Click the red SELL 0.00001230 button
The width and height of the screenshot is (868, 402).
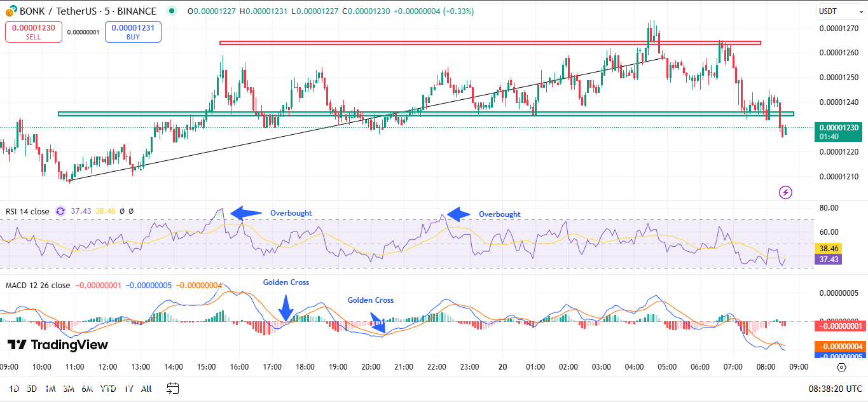34,32
